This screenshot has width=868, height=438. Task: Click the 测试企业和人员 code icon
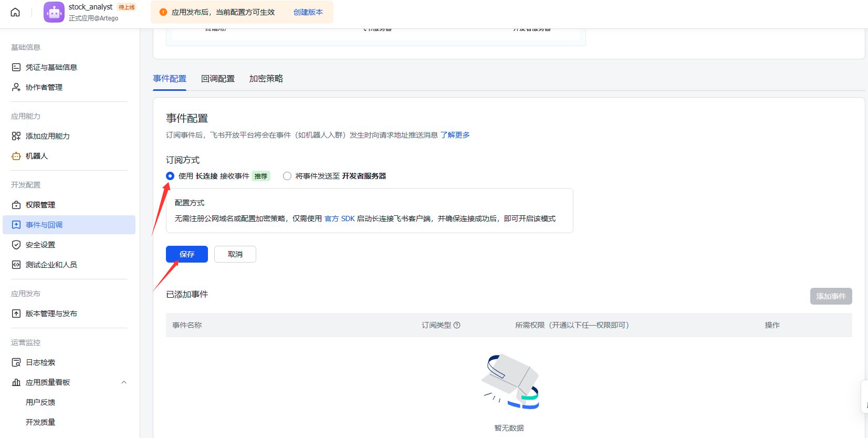[x=16, y=265]
